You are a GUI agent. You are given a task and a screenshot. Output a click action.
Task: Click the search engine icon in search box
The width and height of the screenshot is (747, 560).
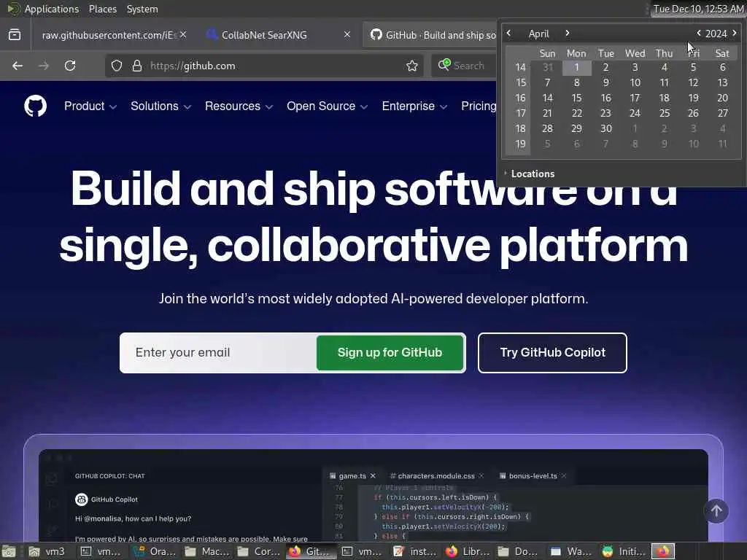(x=444, y=65)
